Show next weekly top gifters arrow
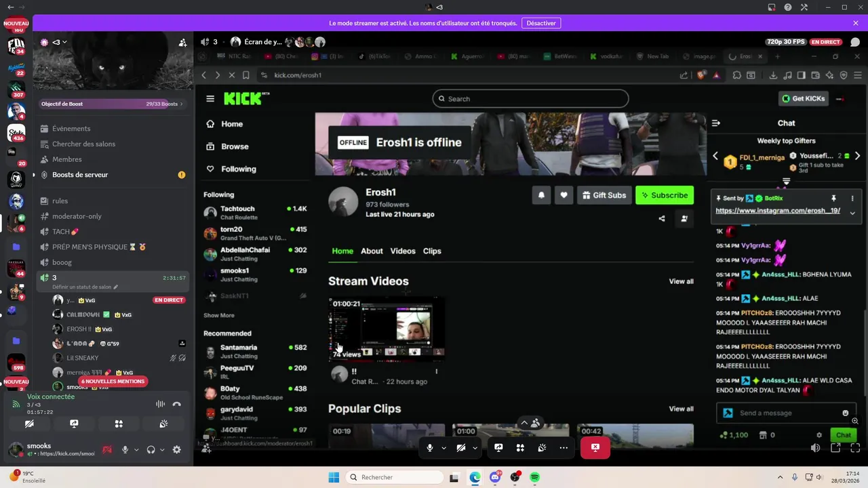This screenshot has height=488, width=868. pos(857,156)
